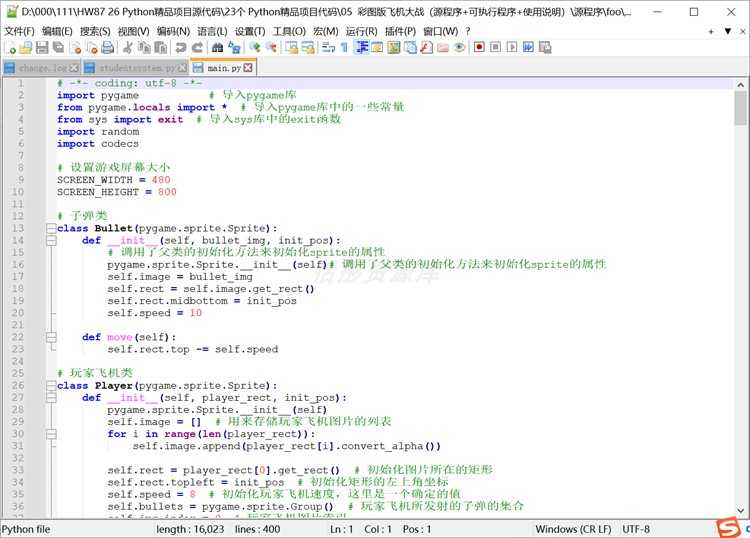Toggle synchronized horizontal scrolling
Viewport: 750px width, 538px height.
point(308,47)
